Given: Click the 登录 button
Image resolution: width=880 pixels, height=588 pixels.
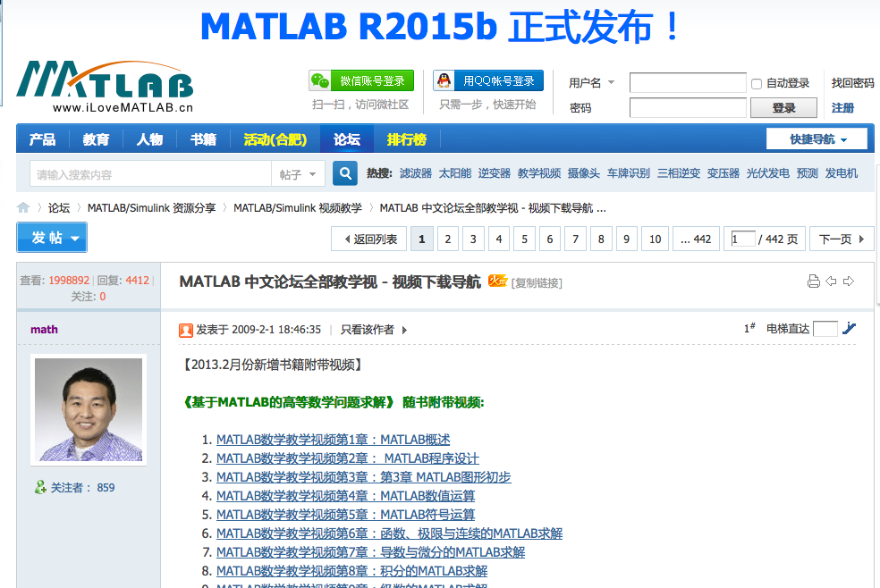Looking at the screenshot, I should click(x=783, y=107).
